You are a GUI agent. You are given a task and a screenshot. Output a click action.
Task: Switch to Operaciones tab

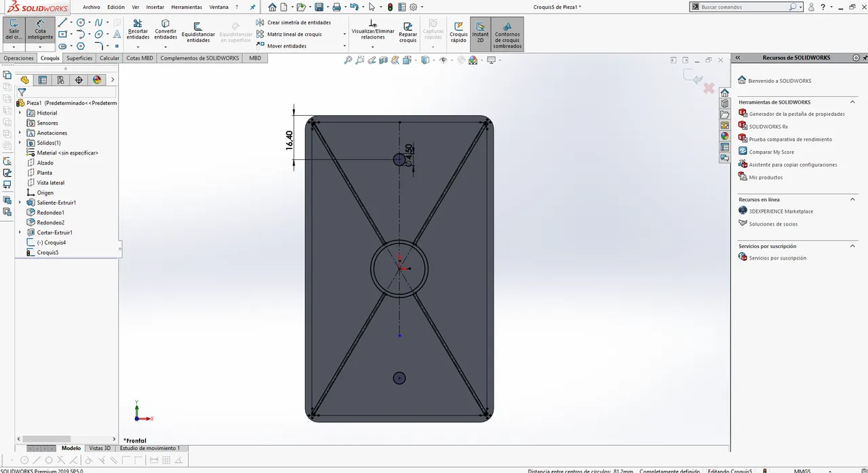pyautogui.click(x=18, y=58)
